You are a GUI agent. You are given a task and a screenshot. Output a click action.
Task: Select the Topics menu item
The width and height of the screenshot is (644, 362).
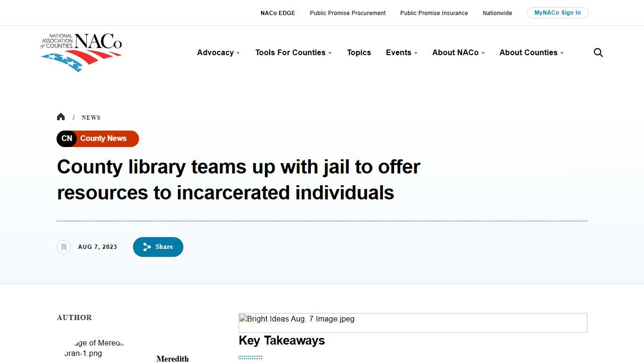pos(359,52)
